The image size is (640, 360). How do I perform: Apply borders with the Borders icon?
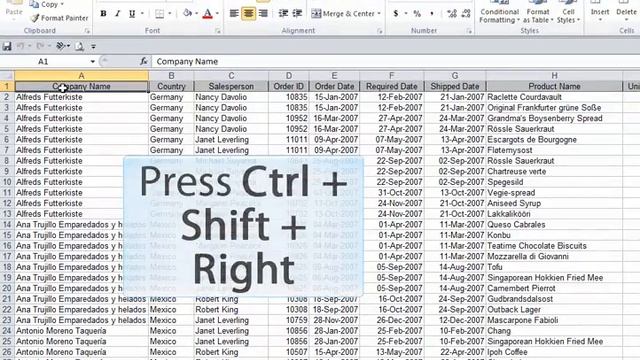pyautogui.click(x=160, y=13)
